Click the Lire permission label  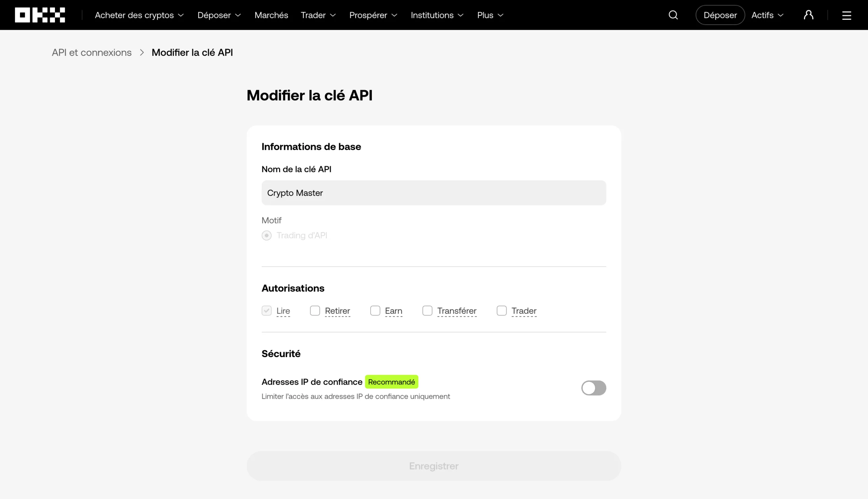point(283,311)
